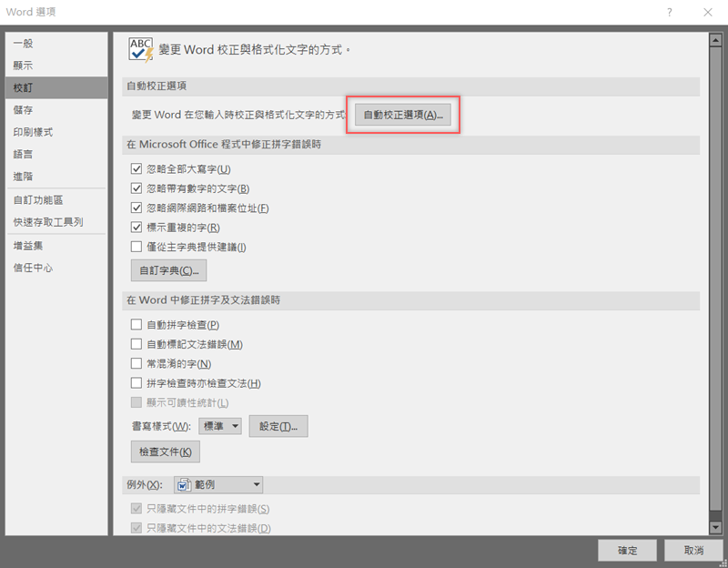Select the 校訂 proofing category

(56, 87)
